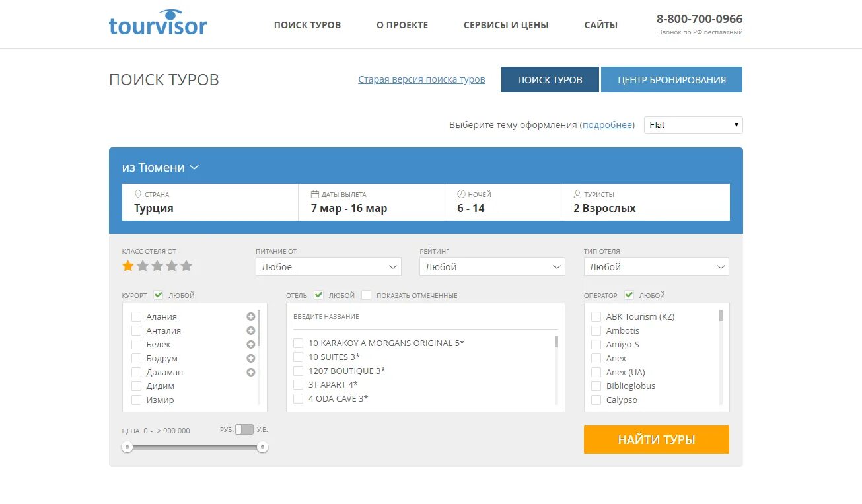
Task: Open О проекте menu item
Action: [x=402, y=25]
